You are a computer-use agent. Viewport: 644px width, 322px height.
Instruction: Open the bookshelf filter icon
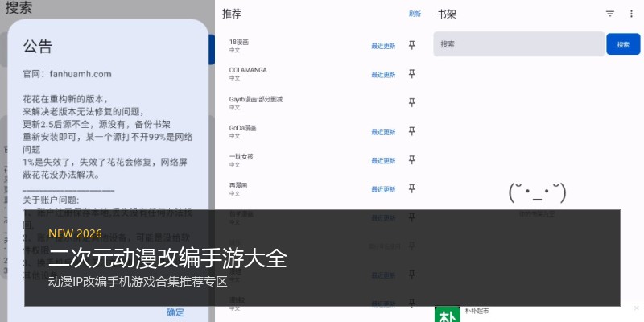click(610, 14)
